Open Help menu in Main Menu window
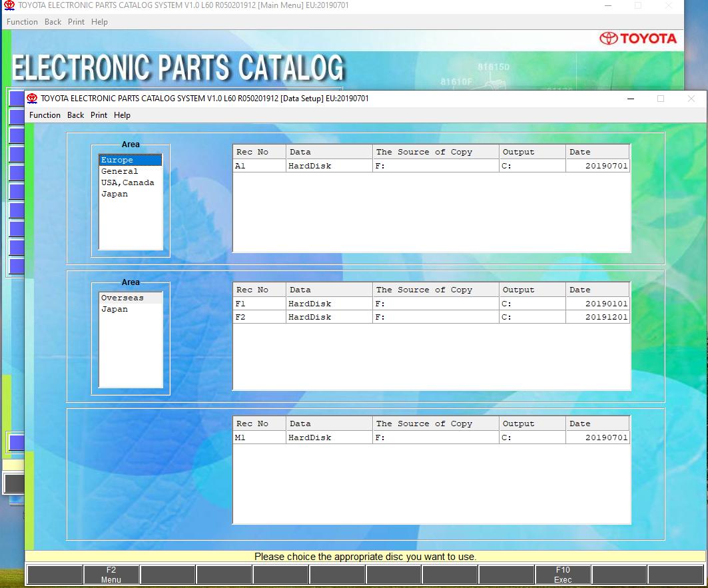This screenshot has height=588, width=708. pos(99,22)
